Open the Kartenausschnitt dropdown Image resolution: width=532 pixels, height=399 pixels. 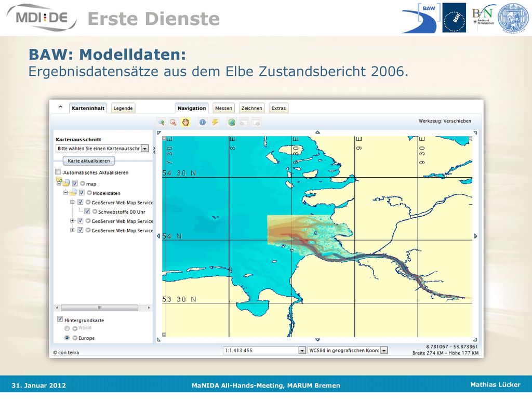point(145,148)
